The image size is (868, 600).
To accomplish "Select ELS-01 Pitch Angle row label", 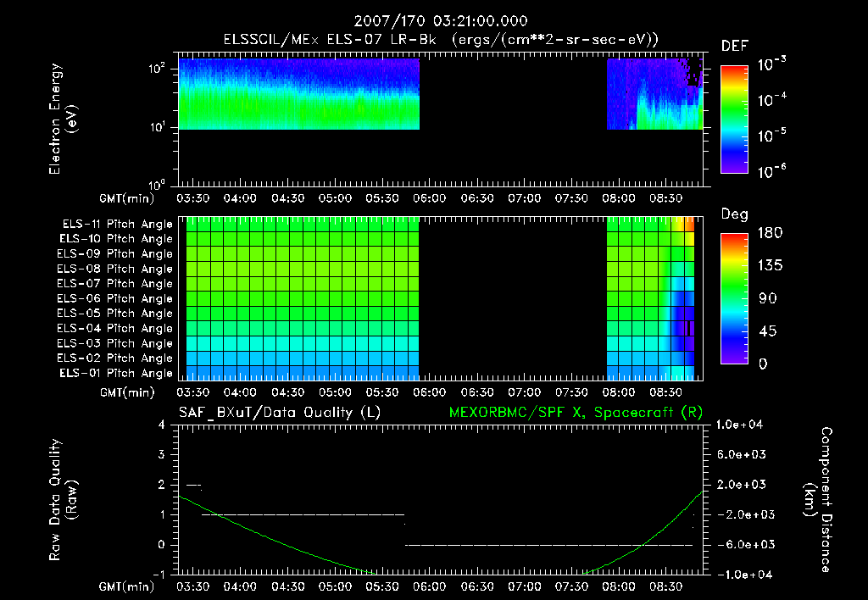I will point(116,373).
